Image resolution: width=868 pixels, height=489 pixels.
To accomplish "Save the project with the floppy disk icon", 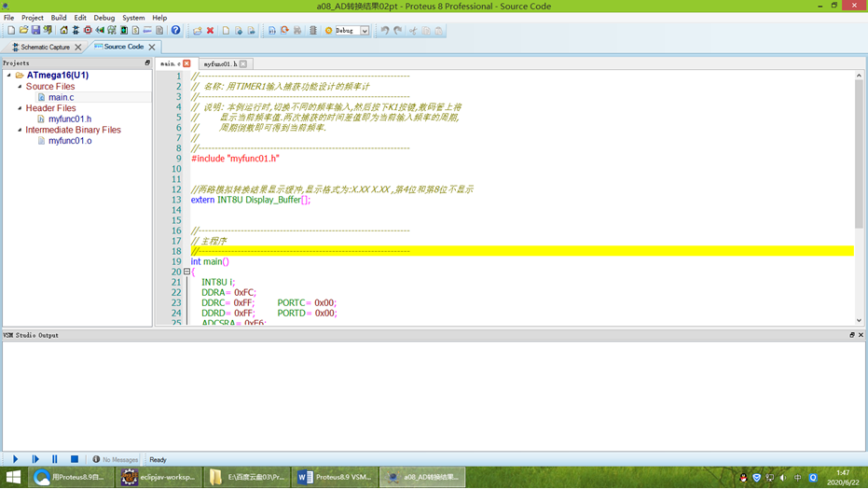I will click(35, 31).
